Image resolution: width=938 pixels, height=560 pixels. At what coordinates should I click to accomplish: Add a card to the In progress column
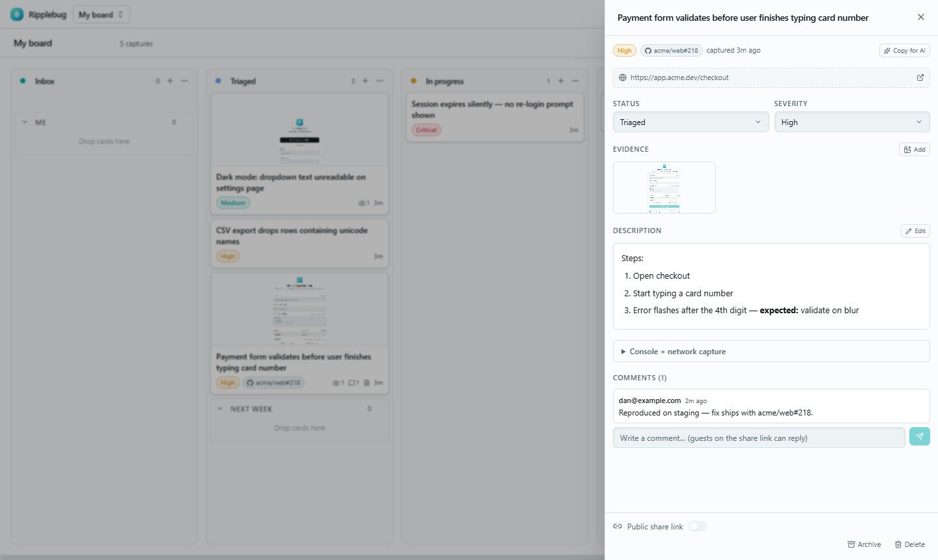561,81
